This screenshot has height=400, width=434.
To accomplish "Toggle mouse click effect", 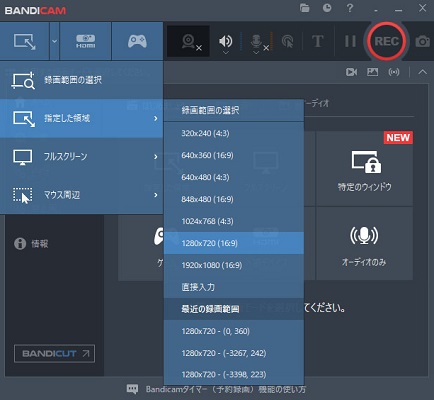I will coord(287,41).
